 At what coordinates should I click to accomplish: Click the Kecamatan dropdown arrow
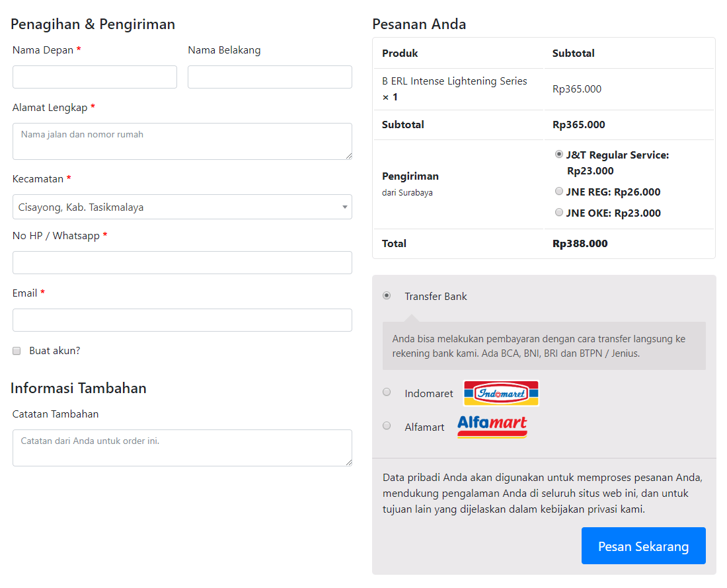tap(344, 207)
